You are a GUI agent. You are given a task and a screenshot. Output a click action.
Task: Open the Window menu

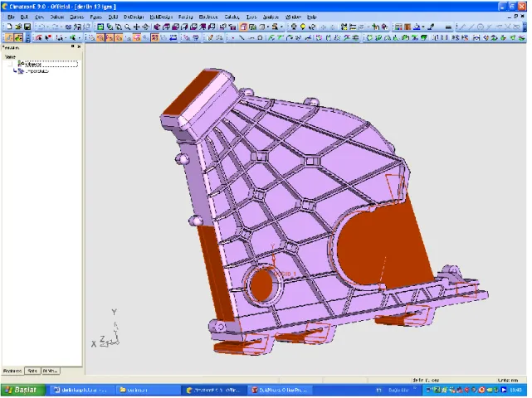pos(293,17)
